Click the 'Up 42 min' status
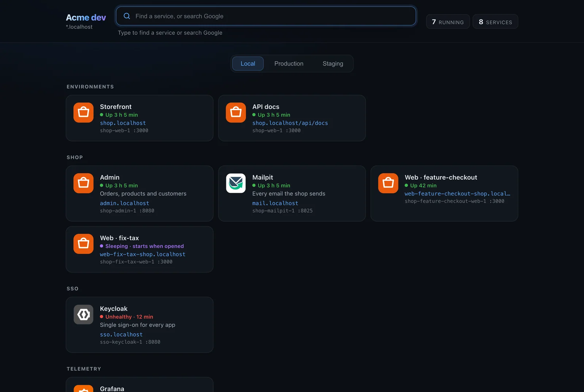This screenshot has height=392, width=584. click(x=420, y=186)
